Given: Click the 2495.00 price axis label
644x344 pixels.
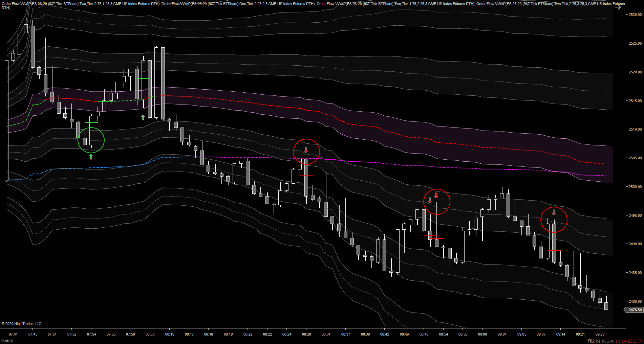Looking at the screenshot, I should (635, 215).
